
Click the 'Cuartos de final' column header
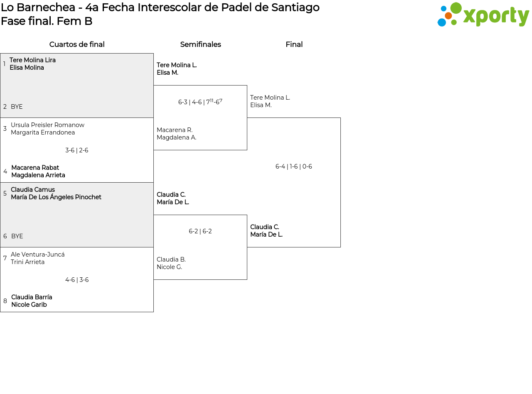(77, 44)
